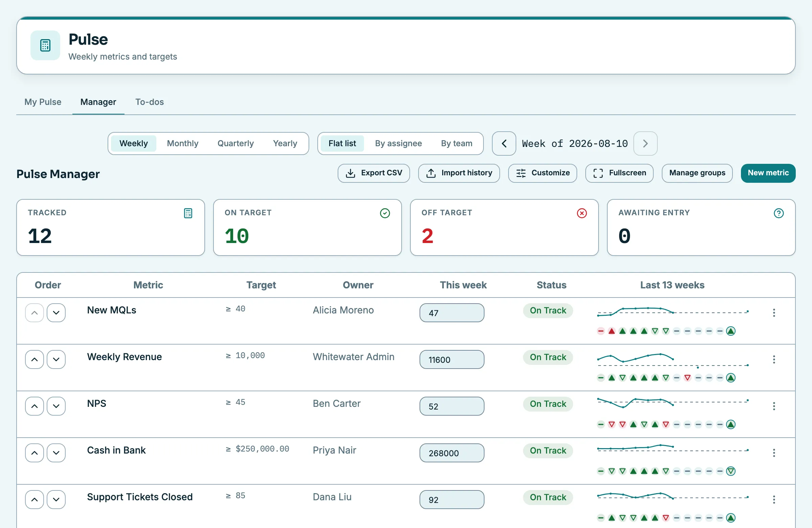Screen dimensions: 812x528
Task: Click the Awaiting Entry help icon
Action: pos(779,213)
